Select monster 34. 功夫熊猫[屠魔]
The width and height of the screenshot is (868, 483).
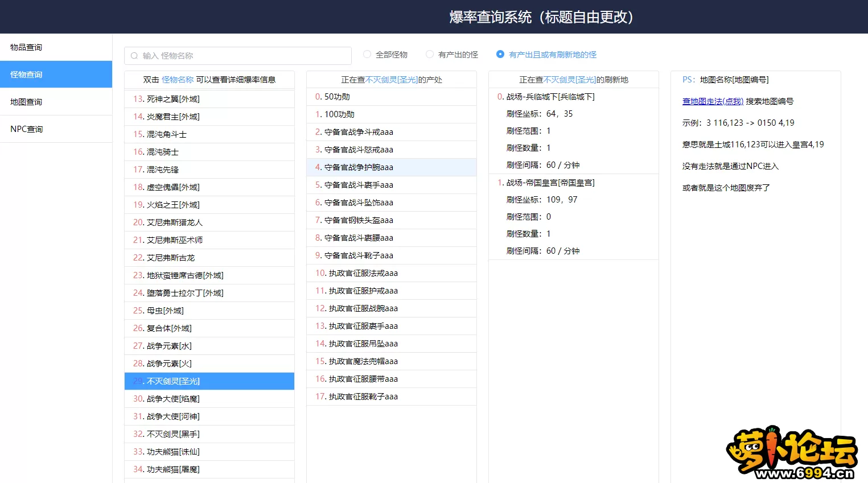[209, 469]
